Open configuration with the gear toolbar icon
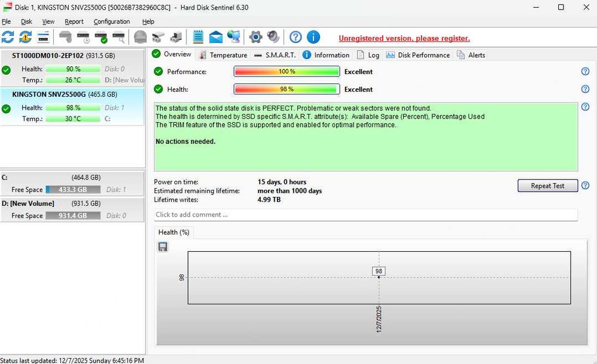The height and width of the screenshot is (364, 597). click(256, 37)
